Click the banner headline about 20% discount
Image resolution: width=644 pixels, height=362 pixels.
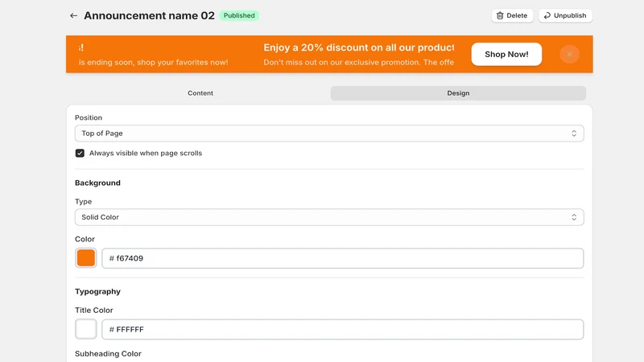(358, 47)
